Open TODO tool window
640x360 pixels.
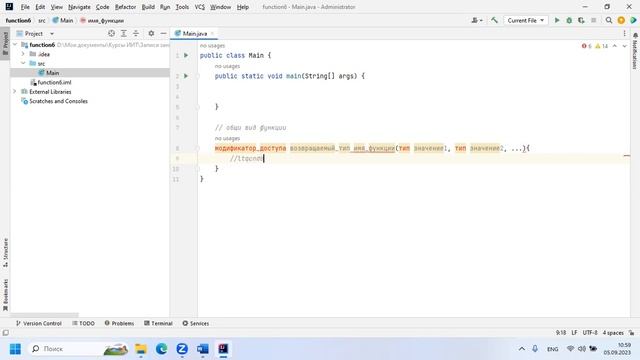point(83,323)
